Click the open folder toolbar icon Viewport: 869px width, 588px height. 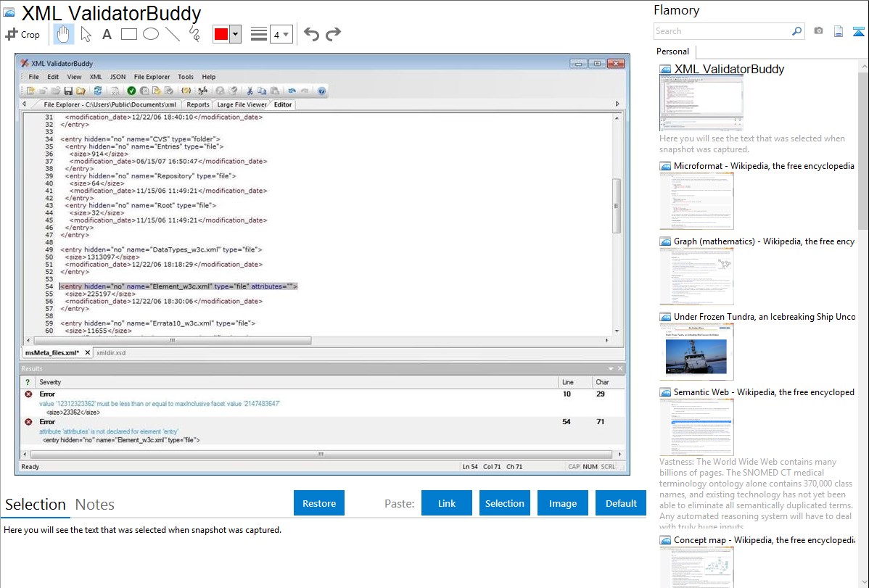[81, 91]
